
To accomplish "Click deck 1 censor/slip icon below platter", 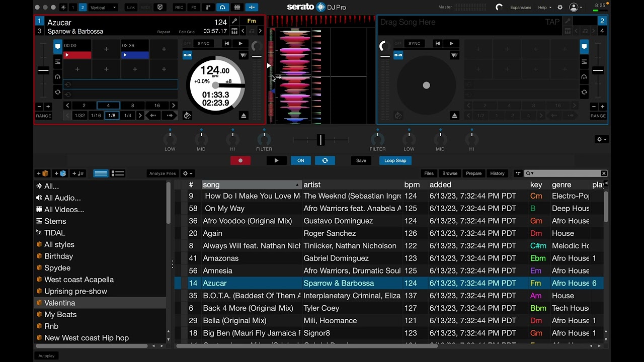I will 188,116.
